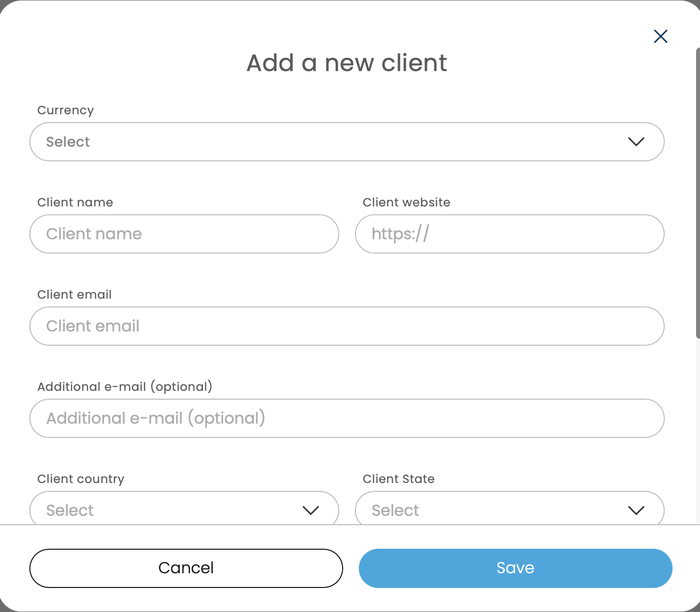Focus the Client email input field
Screen dimensions: 700x612
347,326
